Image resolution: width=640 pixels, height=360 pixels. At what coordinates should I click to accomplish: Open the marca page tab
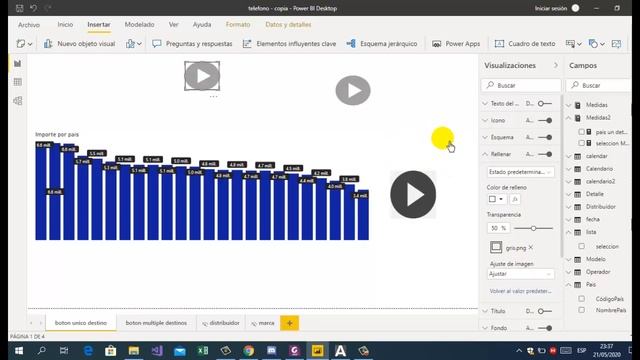[262, 323]
